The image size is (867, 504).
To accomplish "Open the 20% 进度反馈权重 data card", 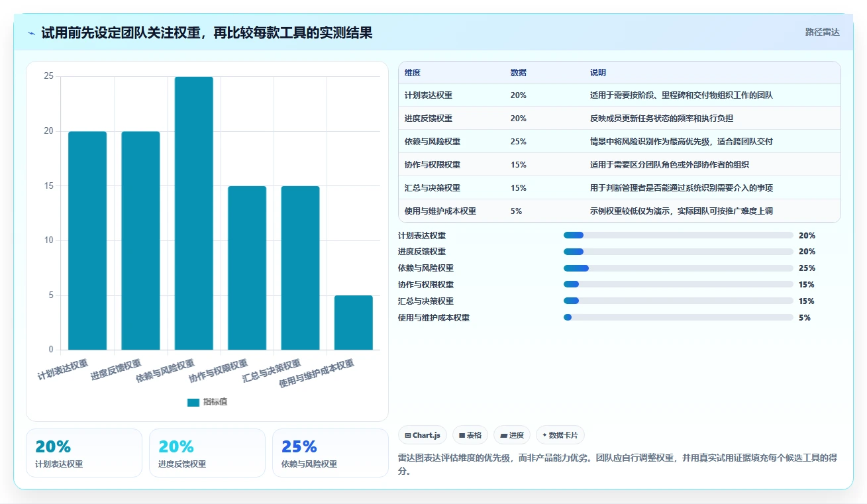I will tap(207, 453).
